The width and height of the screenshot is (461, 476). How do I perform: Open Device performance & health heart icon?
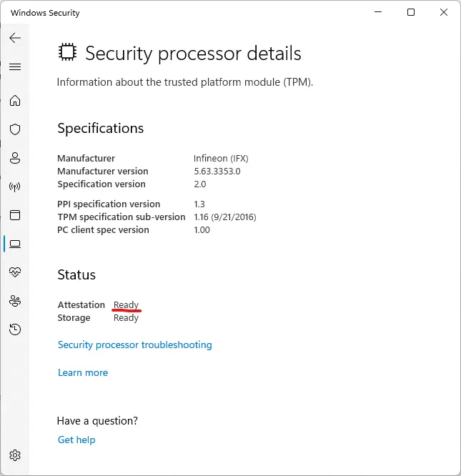(x=15, y=272)
